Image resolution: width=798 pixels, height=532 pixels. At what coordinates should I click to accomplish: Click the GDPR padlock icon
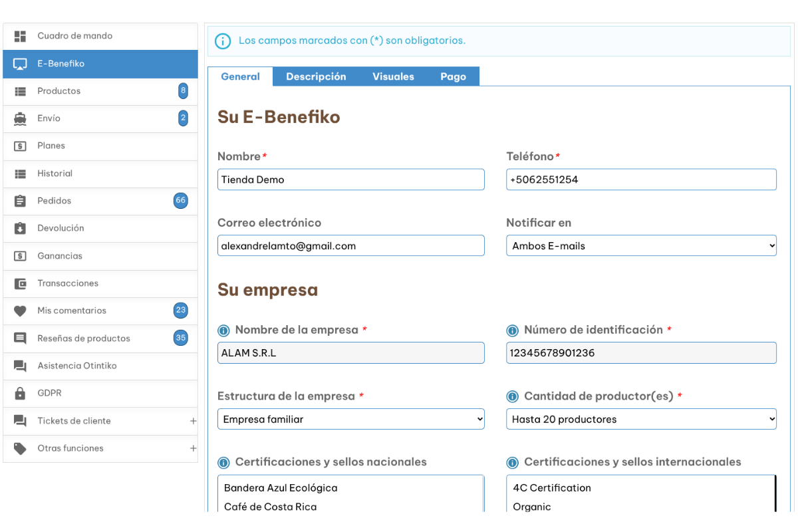pyautogui.click(x=20, y=393)
